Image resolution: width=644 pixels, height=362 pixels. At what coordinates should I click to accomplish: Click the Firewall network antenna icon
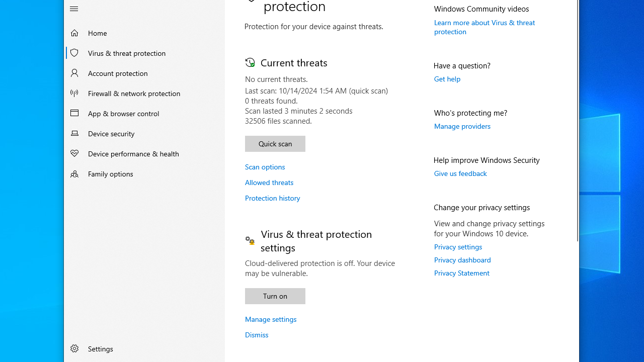coord(74,93)
